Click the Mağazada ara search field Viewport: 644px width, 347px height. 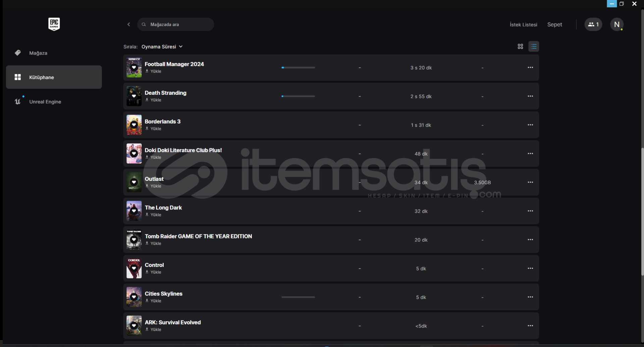click(175, 24)
